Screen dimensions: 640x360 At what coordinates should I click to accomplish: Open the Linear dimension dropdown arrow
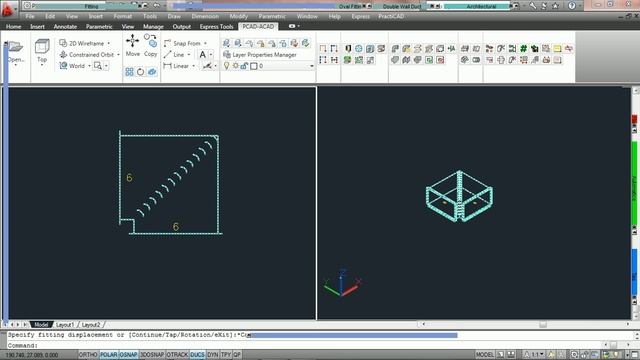193,66
